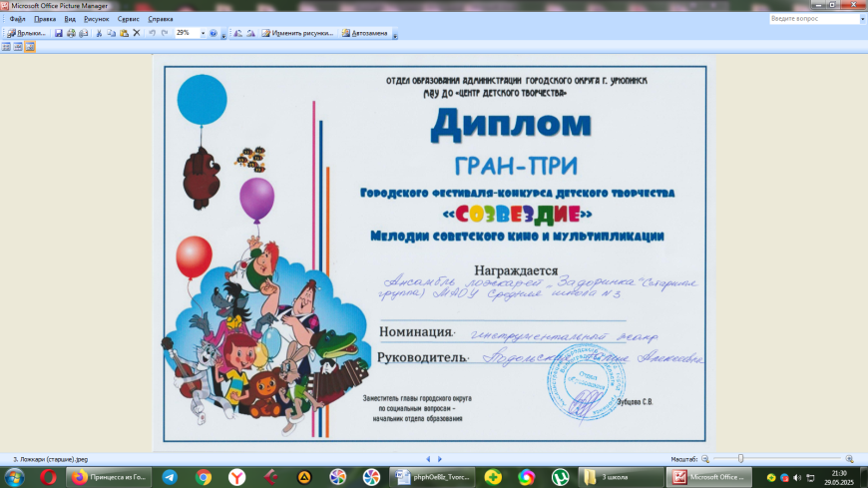Rotate the picture right icon
The image size is (868, 488).
(x=250, y=33)
